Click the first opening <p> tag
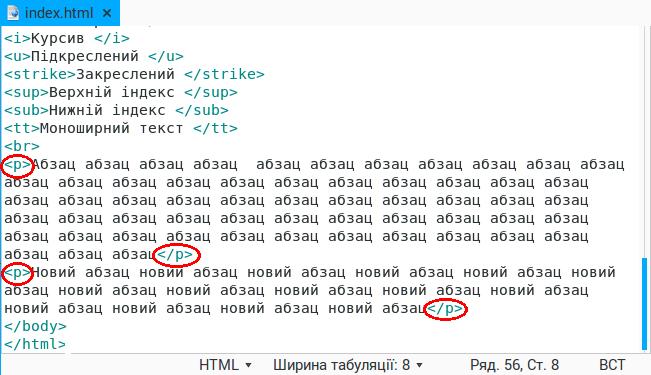The image size is (651, 375). tap(17, 165)
